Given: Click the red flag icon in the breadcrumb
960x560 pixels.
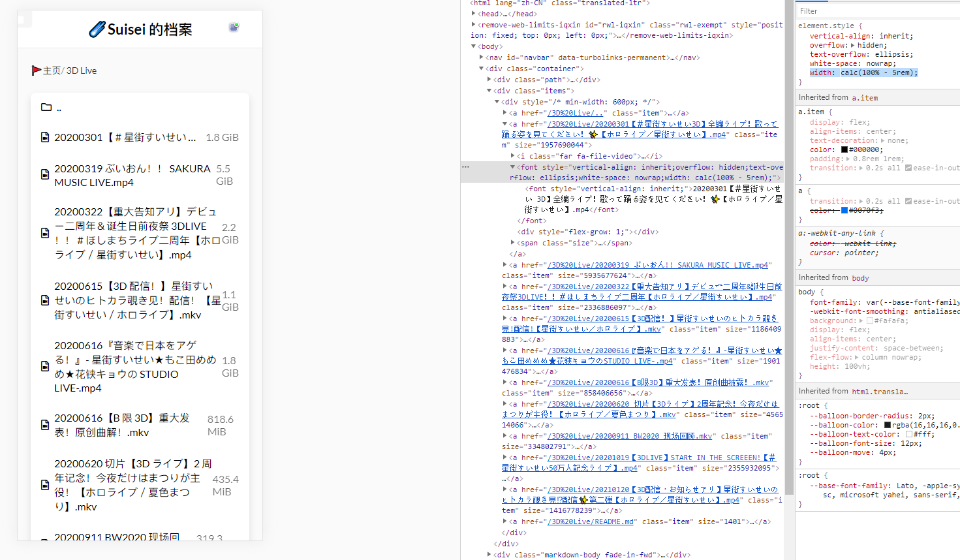Looking at the screenshot, I should [x=38, y=70].
